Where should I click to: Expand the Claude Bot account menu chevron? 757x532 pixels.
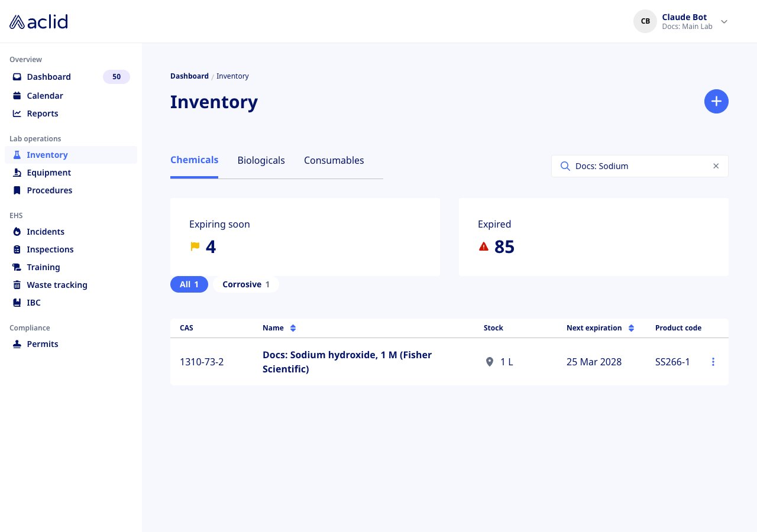(724, 22)
